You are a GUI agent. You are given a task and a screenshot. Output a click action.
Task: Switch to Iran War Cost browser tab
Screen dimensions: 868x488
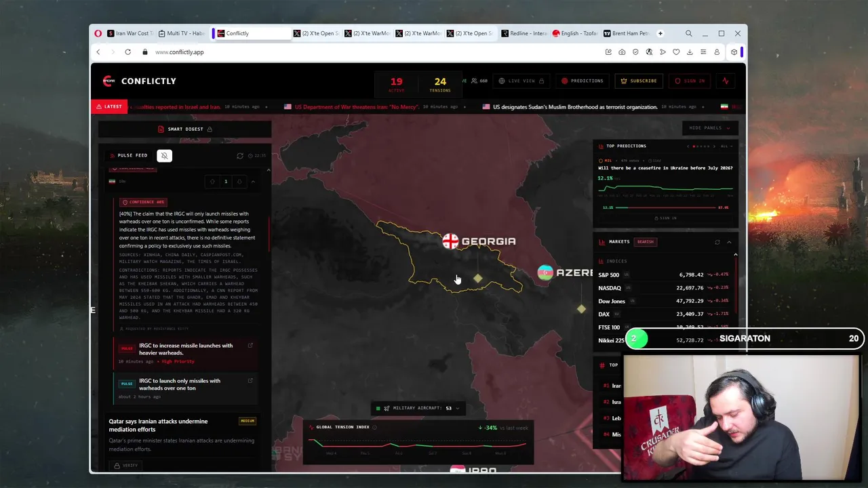tap(131, 33)
